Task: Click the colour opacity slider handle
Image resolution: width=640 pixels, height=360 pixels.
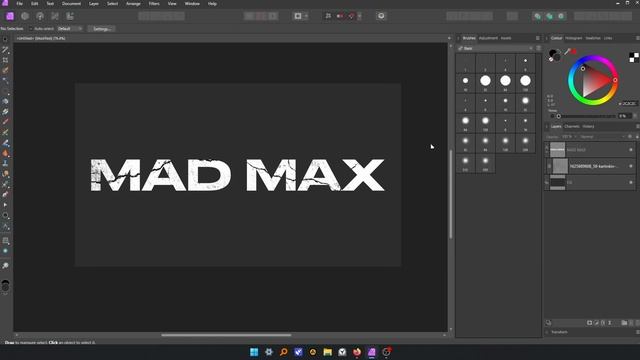Action: pyautogui.click(x=559, y=116)
